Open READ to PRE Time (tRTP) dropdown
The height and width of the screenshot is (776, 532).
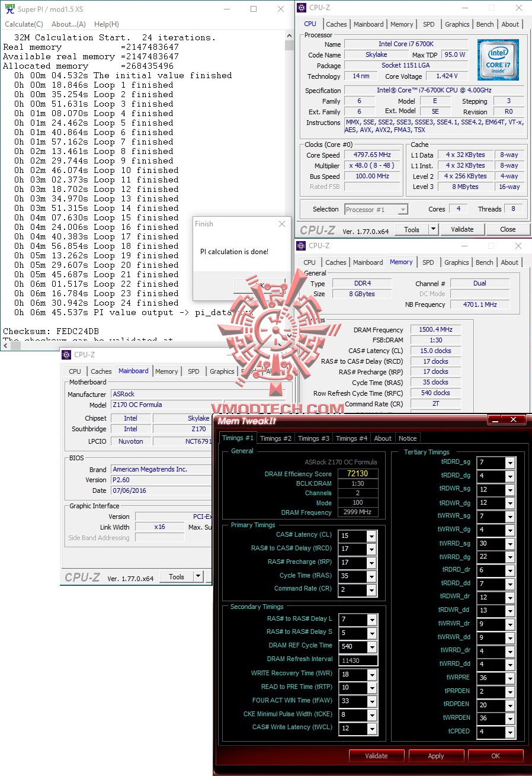tap(371, 688)
